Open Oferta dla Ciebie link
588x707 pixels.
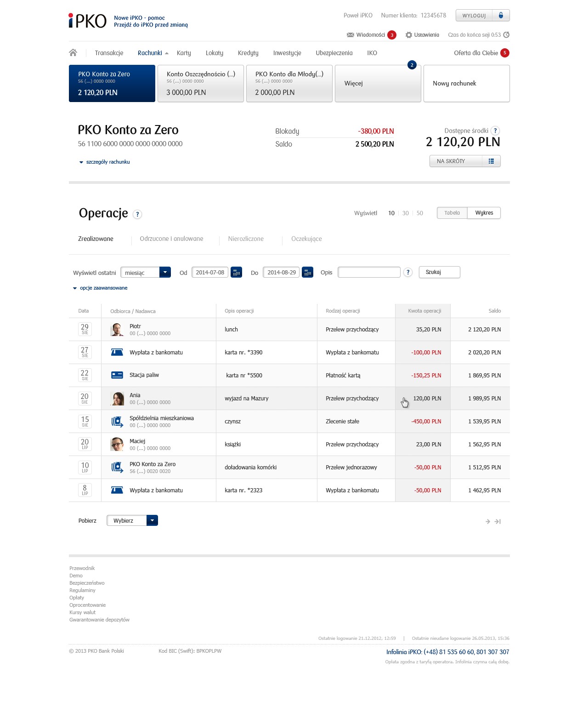[476, 53]
